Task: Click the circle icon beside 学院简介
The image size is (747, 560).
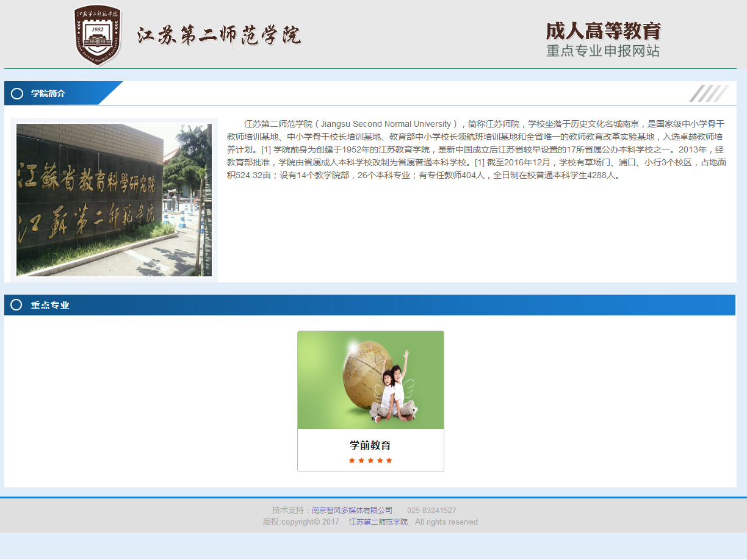Action: (x=17, y=93)
